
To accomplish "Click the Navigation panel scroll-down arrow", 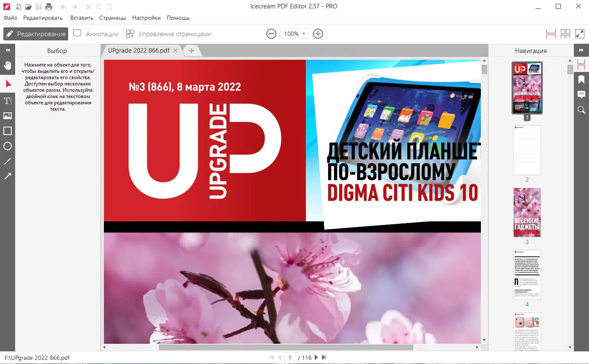I will 570,348.
